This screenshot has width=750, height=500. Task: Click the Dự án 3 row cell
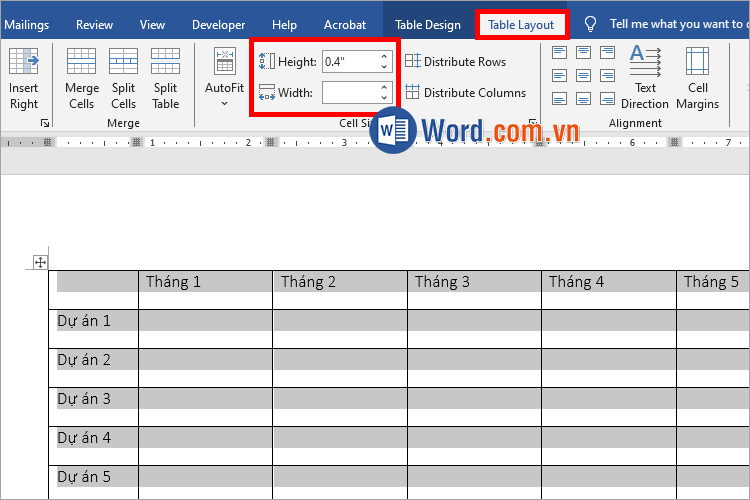(x=93, y=407)
